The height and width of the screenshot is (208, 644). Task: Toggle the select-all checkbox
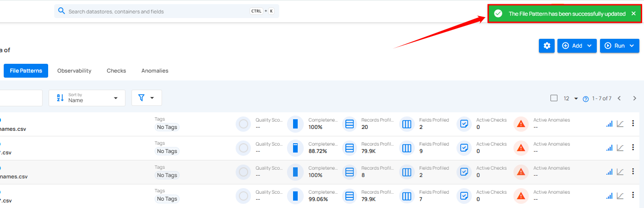[554, 98]
